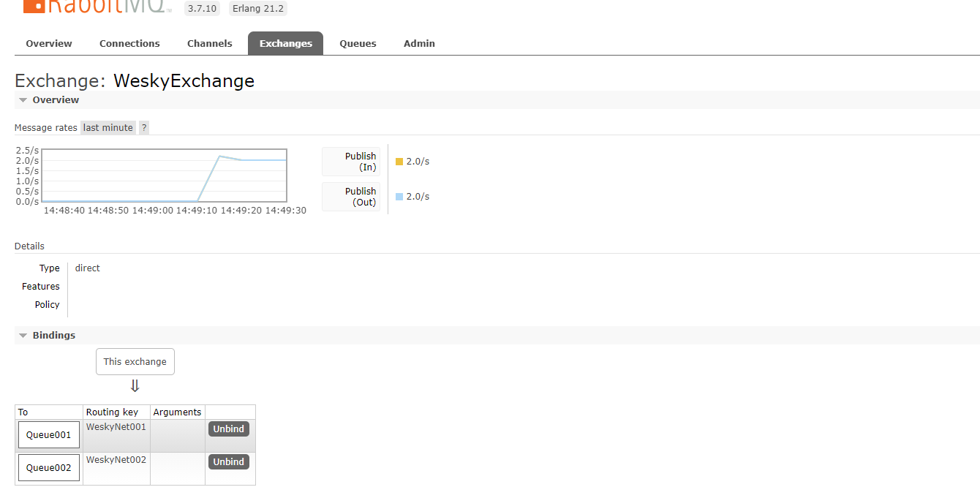The width and height of the screenshot is (980, 498).
Task: Collapse the Overview section triangle
Action: 23,100
